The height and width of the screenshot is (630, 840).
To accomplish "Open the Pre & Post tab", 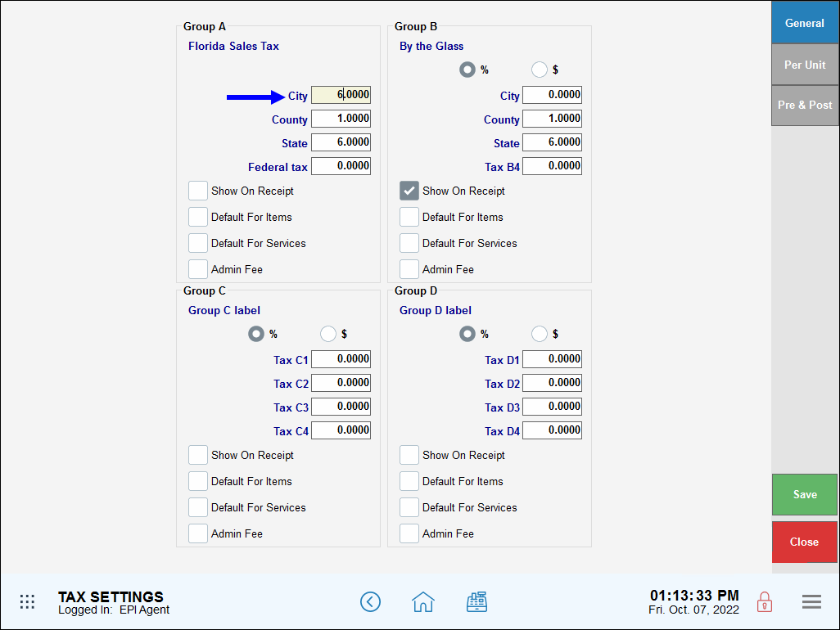I will [805, 105].
